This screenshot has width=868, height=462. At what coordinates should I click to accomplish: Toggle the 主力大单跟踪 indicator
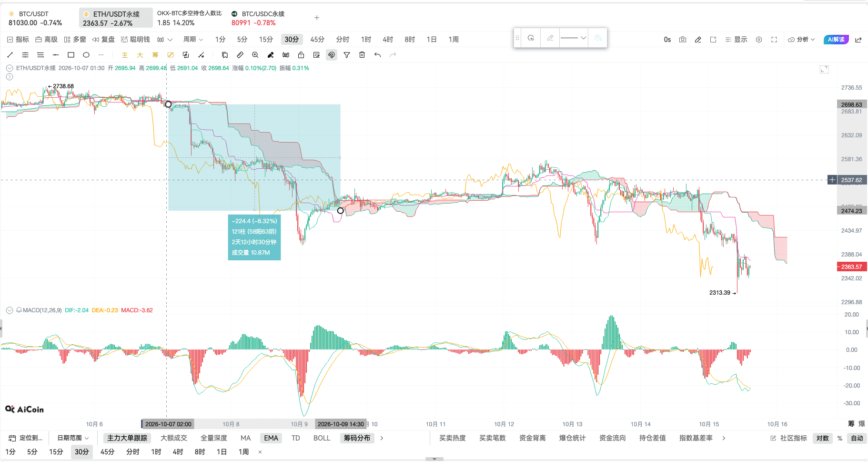point(127,438)
